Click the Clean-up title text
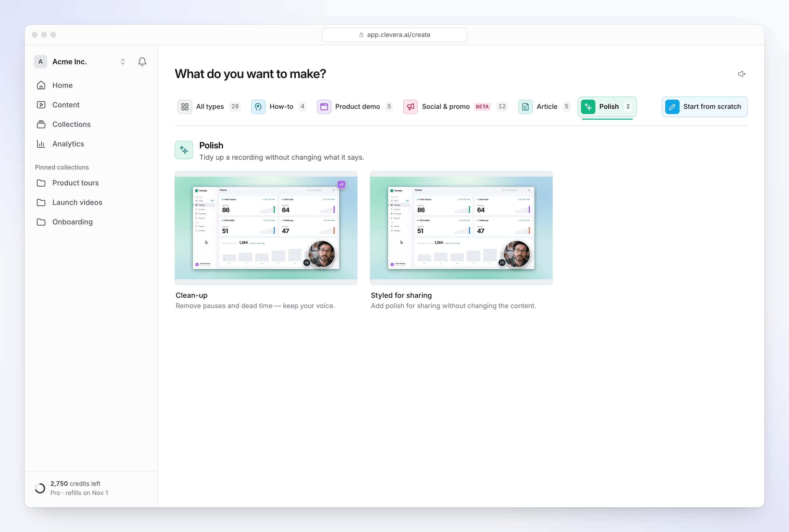Viewport: 789px width, 532px height. pos(191,296)
